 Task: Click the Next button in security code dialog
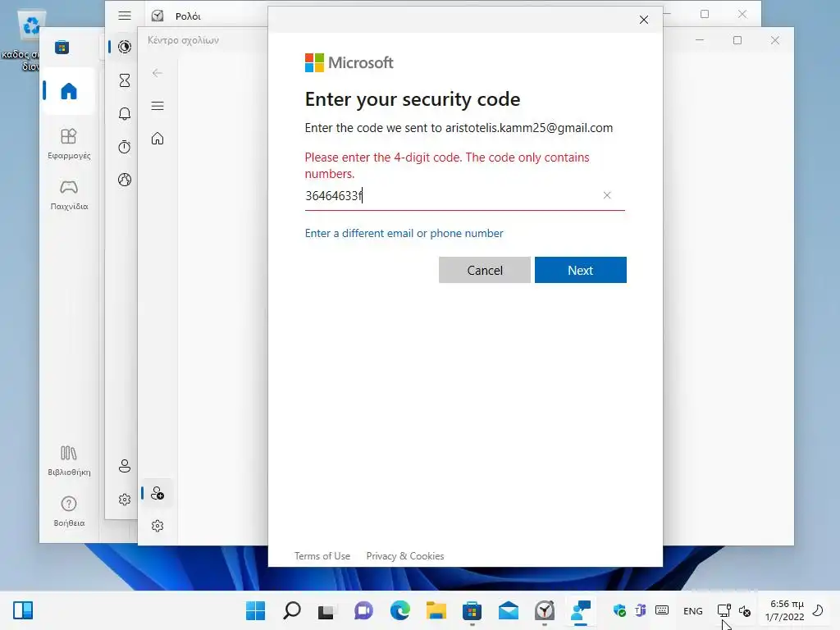(580, 270)
